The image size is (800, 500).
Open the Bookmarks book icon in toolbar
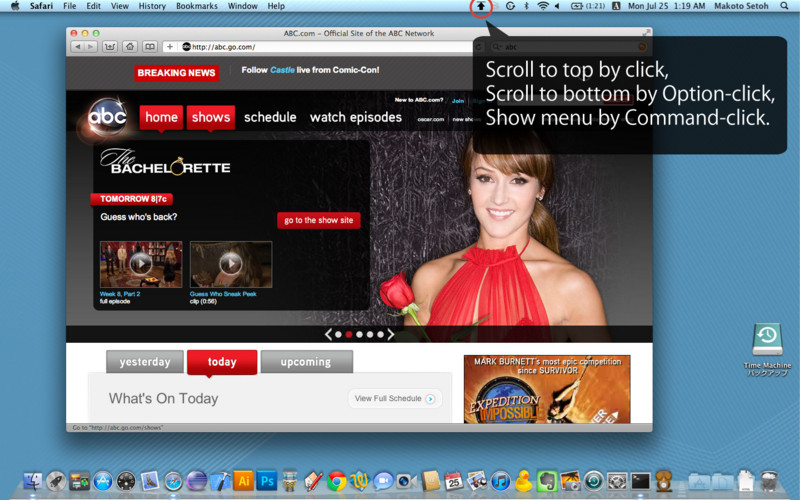(149, 47)
